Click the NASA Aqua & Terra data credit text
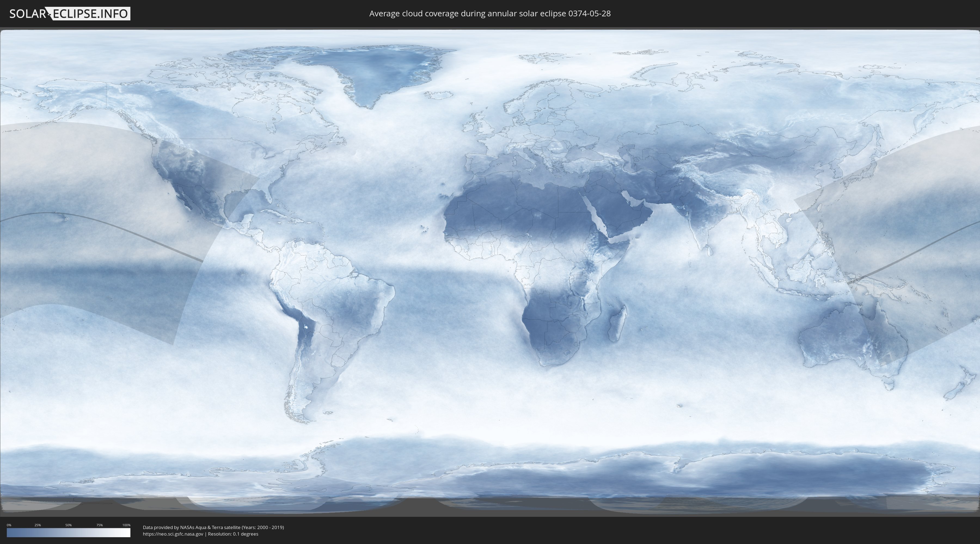 tap(213, 527)
